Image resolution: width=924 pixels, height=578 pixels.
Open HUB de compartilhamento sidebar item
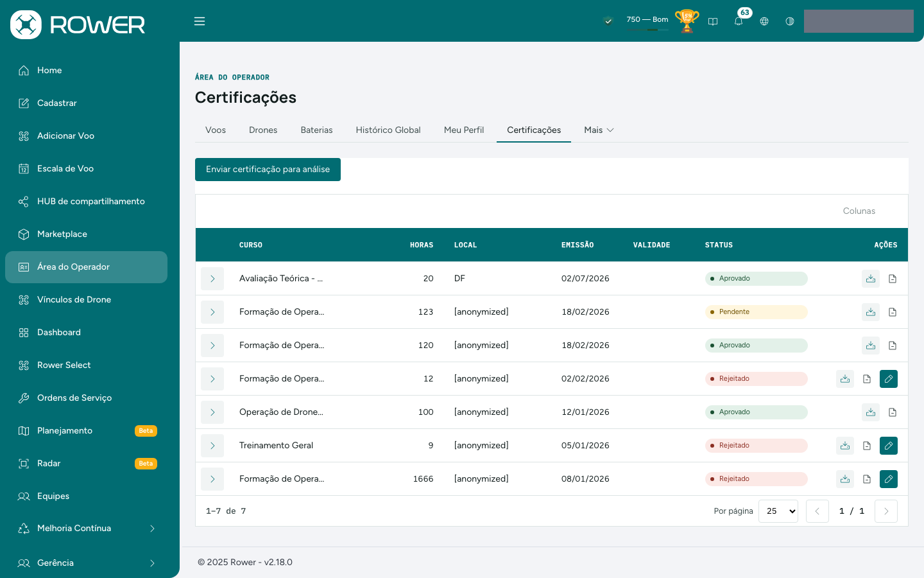click(x=86, y=202)
